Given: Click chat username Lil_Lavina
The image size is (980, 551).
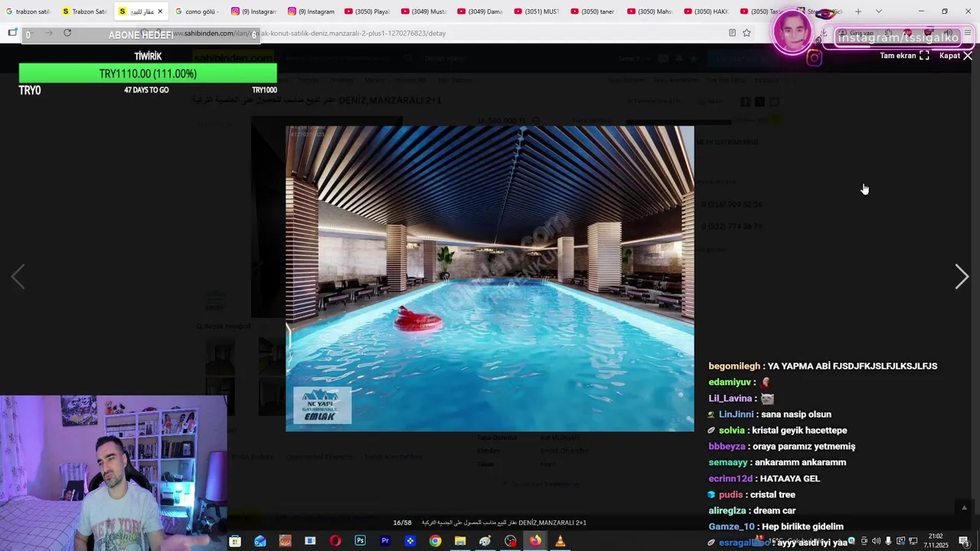Looking at the screenshot, I should tap(730, 398).
